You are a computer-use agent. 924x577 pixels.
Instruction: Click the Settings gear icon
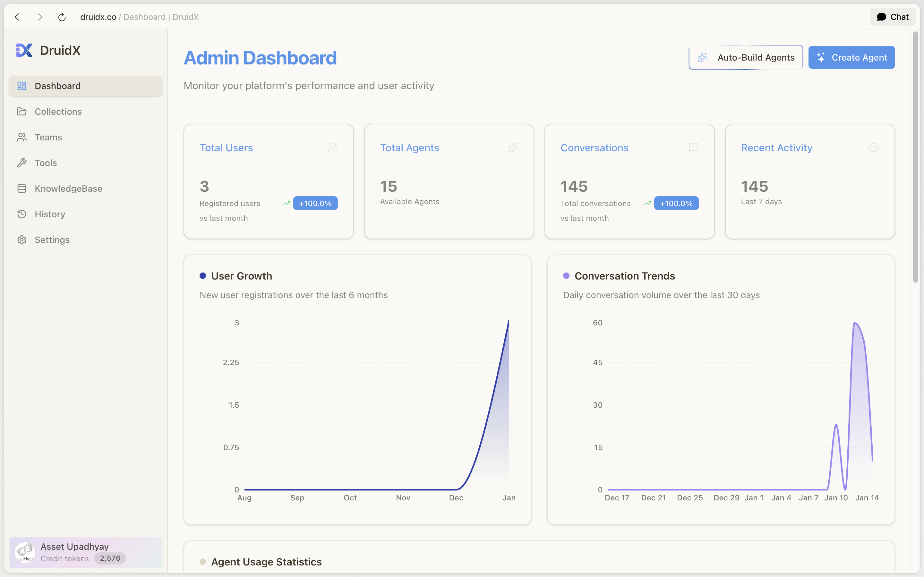22,240
